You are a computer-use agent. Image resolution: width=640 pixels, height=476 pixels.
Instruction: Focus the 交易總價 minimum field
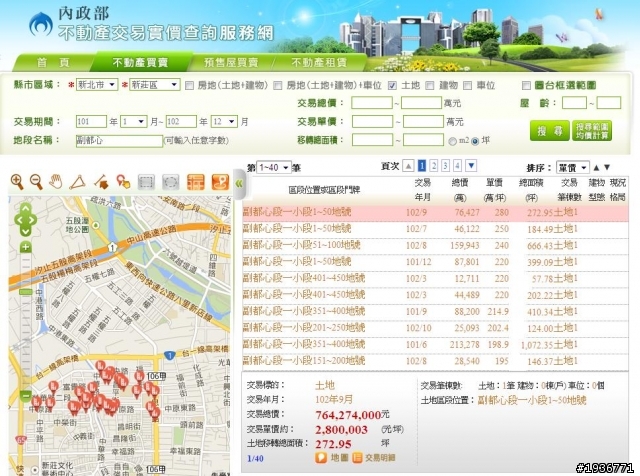tap(372, 102)
